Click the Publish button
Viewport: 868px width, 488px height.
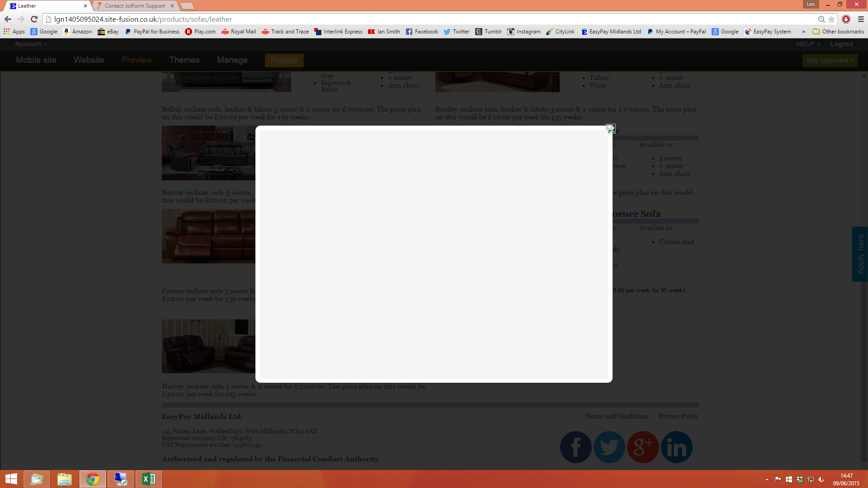tap(284, 60)
